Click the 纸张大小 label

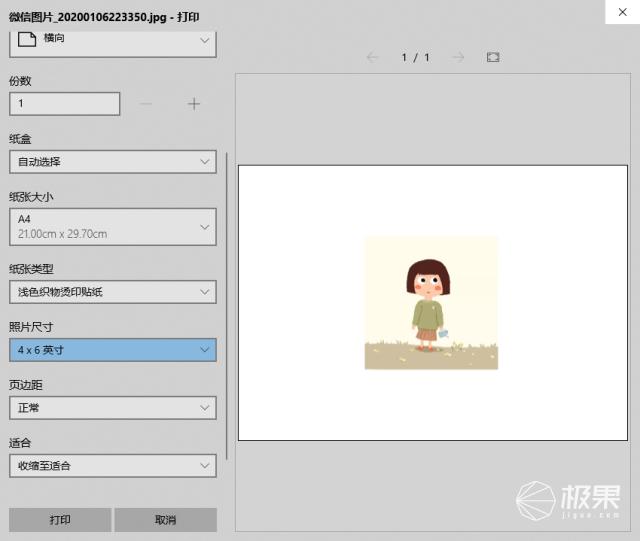pyautogui.click(x=31, y=197)
